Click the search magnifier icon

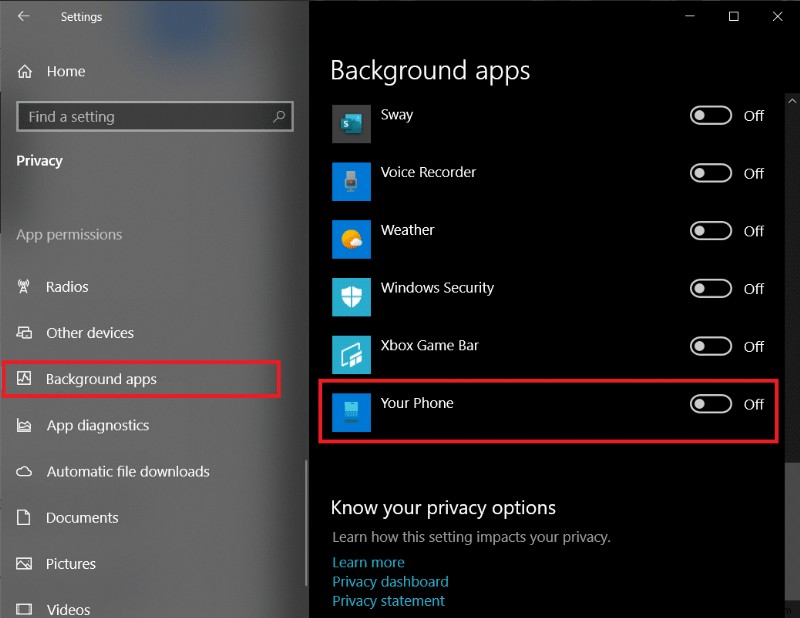pos(279,116)
